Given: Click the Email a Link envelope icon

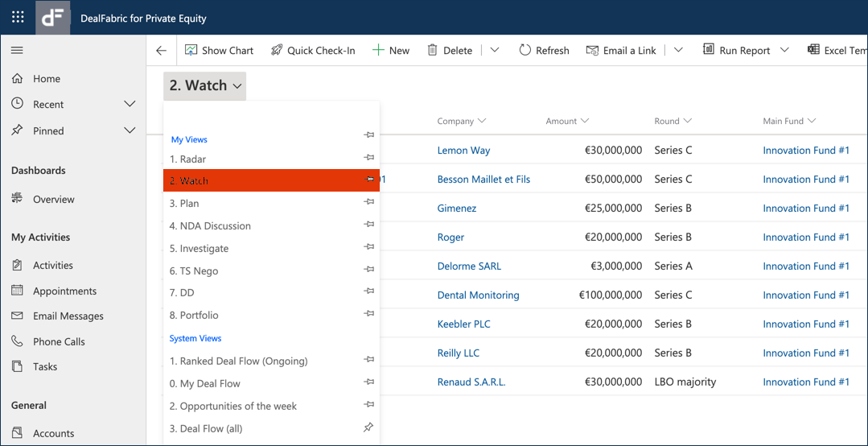Looking at the screenshot, I should coord(592,51).
